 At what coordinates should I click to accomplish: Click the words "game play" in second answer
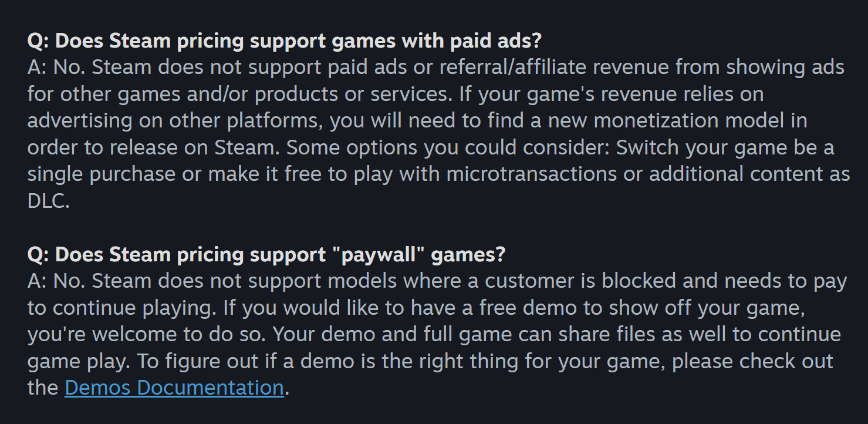pos(76,362)
